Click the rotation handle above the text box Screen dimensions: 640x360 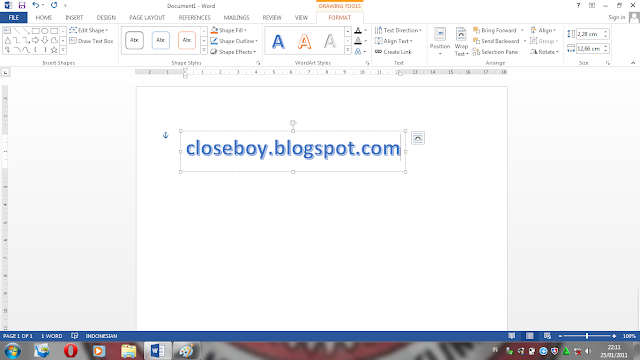[x=293, y=122]
